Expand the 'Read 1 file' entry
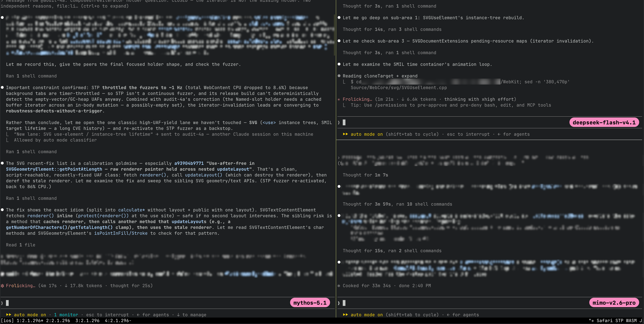The height and width of the screenshot is (324, 644). click(20, 245)
